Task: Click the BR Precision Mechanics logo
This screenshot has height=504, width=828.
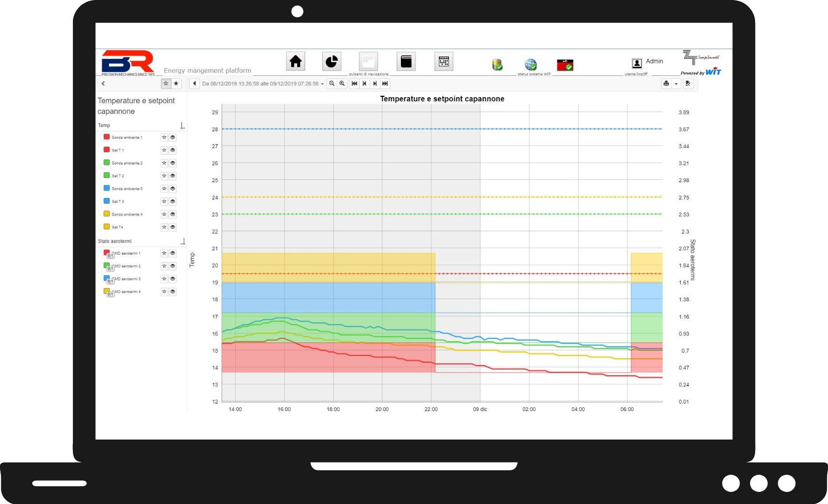Action: (128, 63)
